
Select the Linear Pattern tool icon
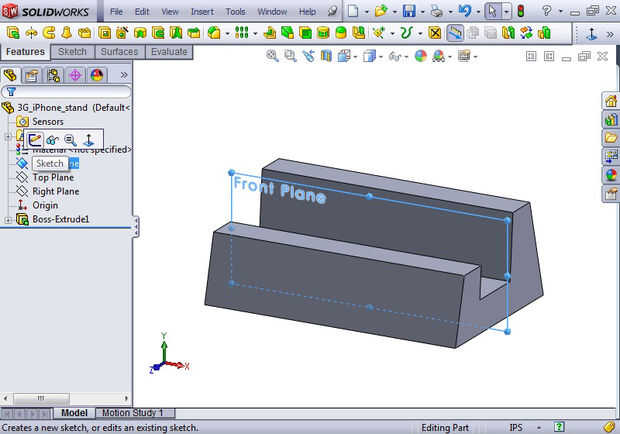click(241, 32)
